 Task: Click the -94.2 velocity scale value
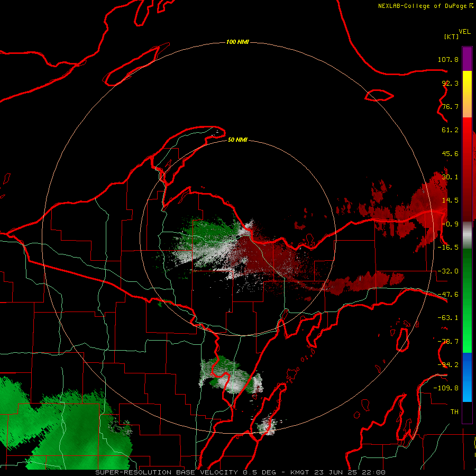point(448,364)
